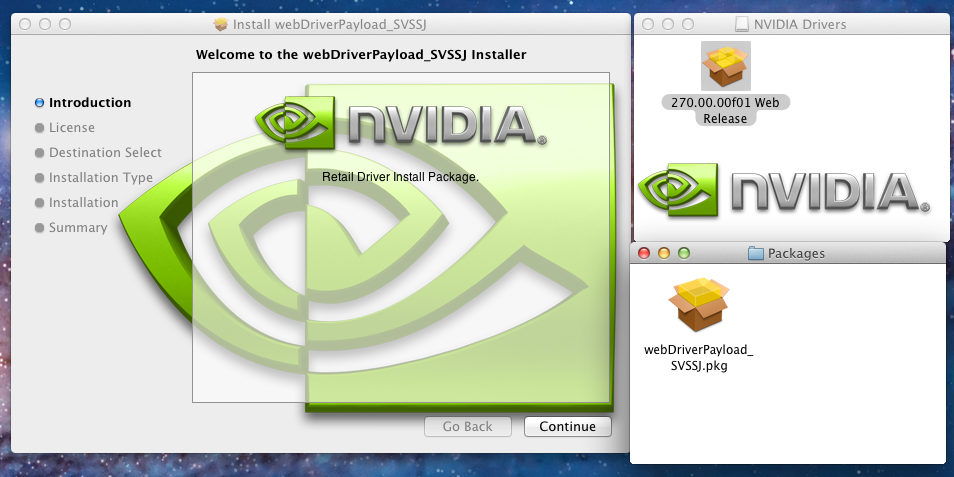Click the NVIDIA logo in NVIDIA Drivers window

tap(784, 189)
